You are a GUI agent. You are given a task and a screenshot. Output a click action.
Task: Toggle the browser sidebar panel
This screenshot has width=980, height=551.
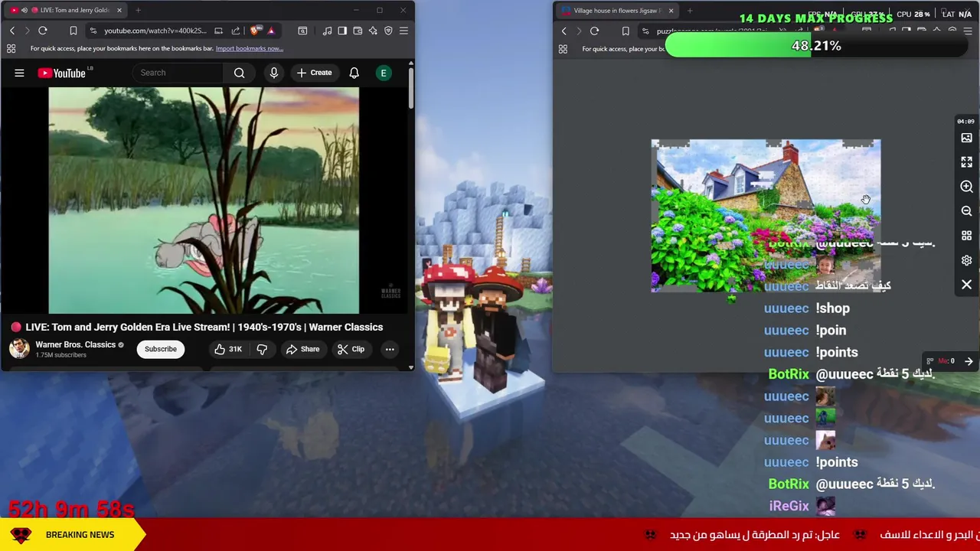coord(342,31)
